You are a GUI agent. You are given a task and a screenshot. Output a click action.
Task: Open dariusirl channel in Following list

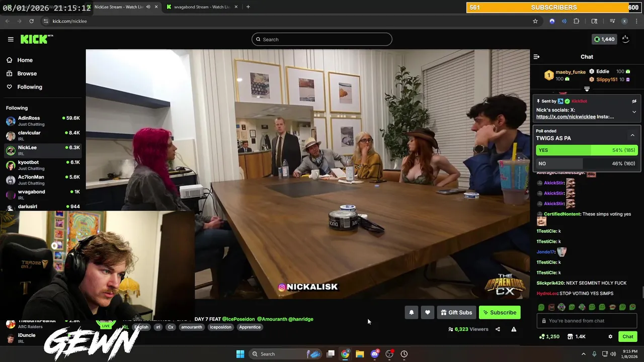click(x=43, y=207)
